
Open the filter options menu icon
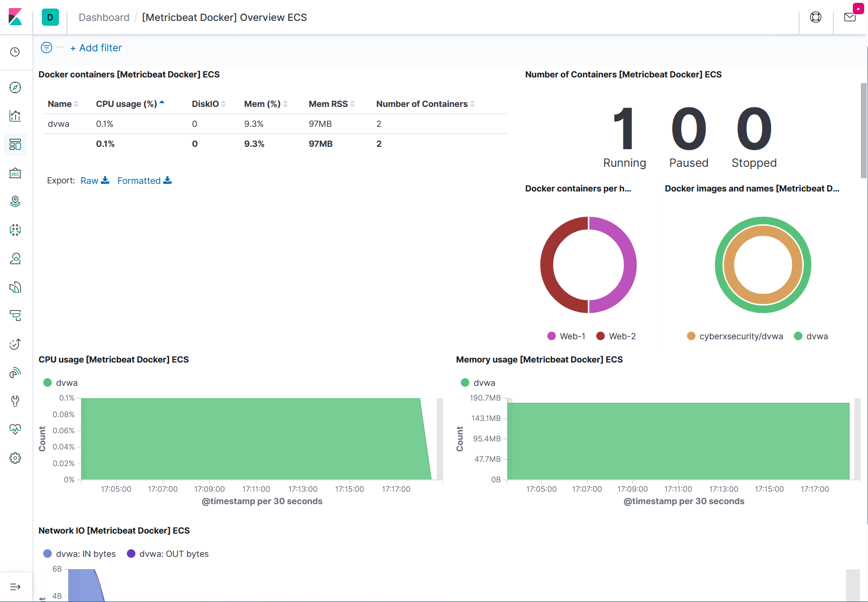pyautogui.click(x=46, y=48)
